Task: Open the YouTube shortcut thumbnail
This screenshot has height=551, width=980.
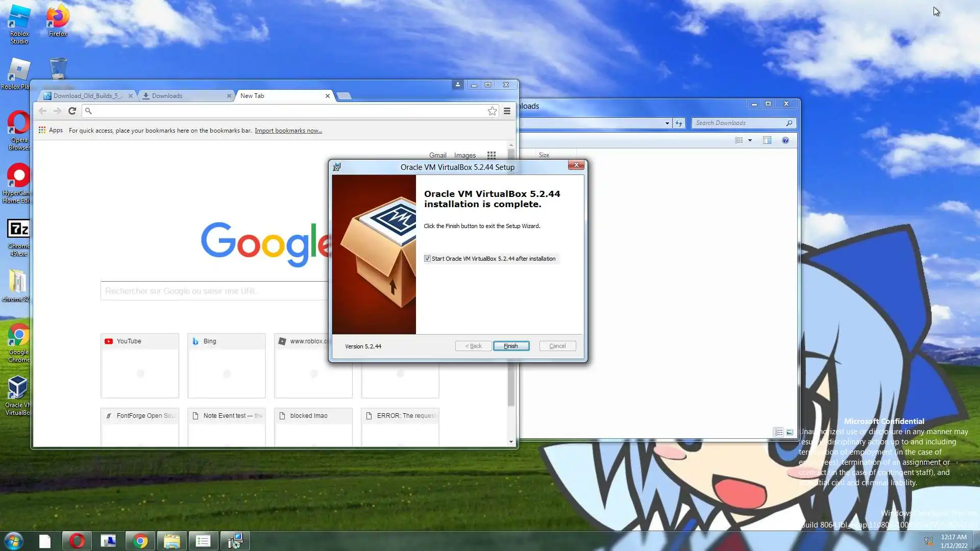Action: tap(140, 366)
